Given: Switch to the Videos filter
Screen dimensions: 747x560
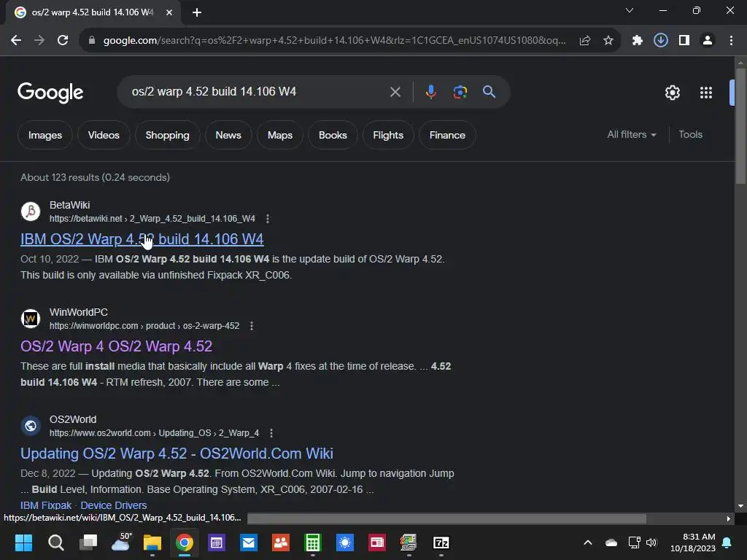Looking at the screenshot, I should (x=104, y=135).
